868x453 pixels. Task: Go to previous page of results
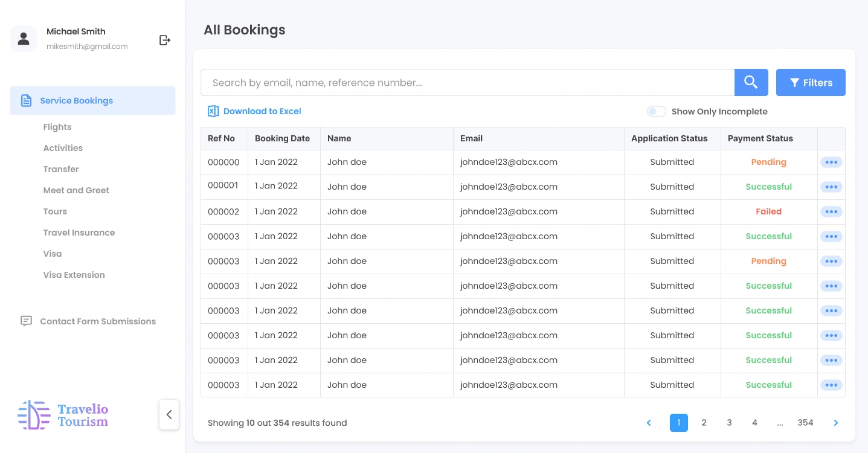(649, 423)
